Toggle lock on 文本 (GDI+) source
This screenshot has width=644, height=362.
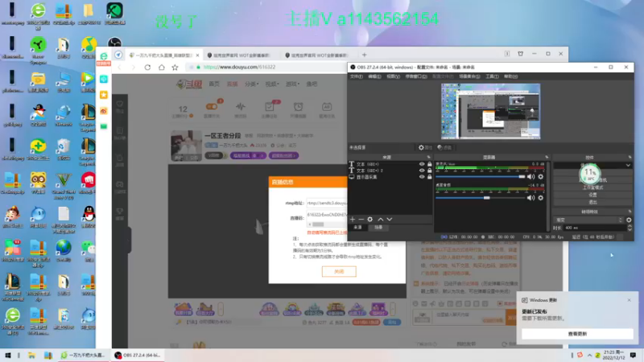tap(430, 164)
